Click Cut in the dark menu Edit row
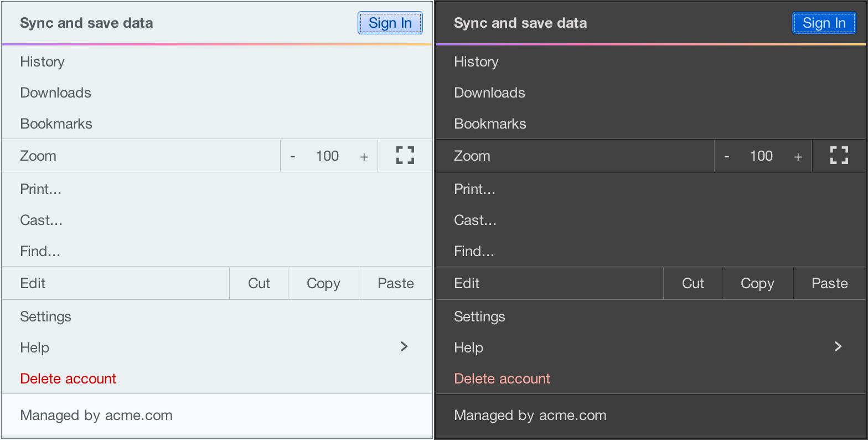Image resolution: width=868 pixels, height=440 pixels. coord(693,284)
